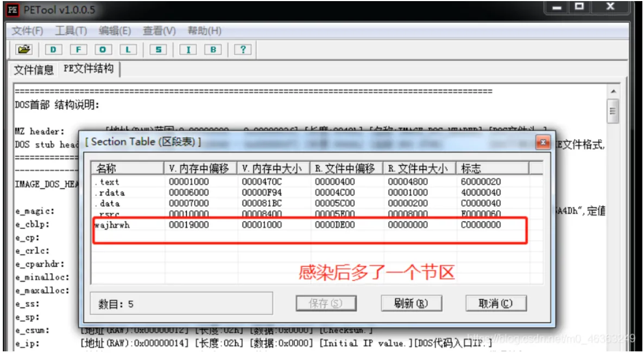The height and width of the screenshot is (353, 644).
Task: Click the 000081BC size cell
Action: (262, 203)
